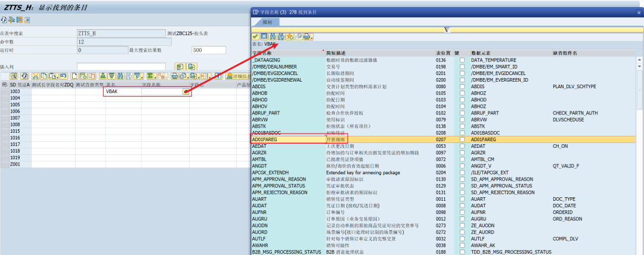Confirm selection with the green checkmark icon
644x255 pixels.
(x=255, y=37)
